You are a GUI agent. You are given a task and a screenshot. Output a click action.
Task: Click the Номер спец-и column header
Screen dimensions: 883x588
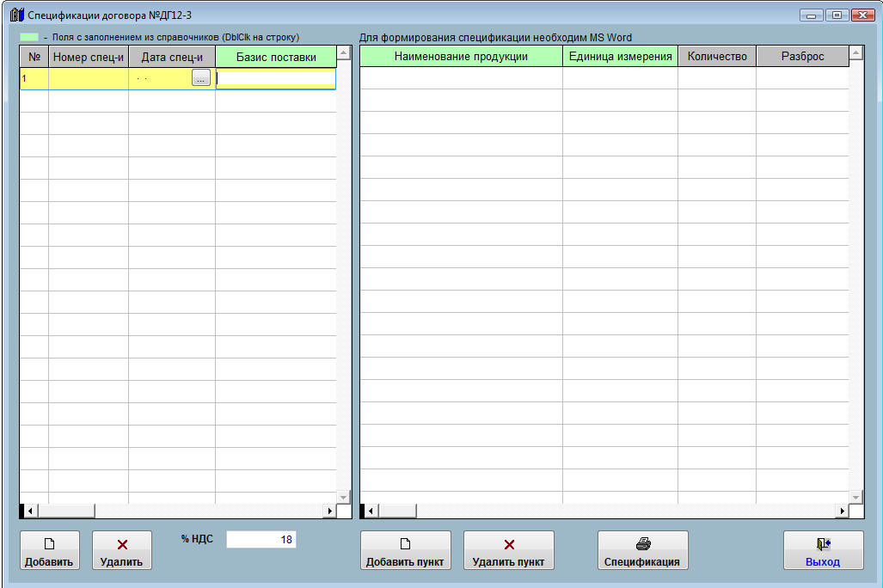point(89,57)
